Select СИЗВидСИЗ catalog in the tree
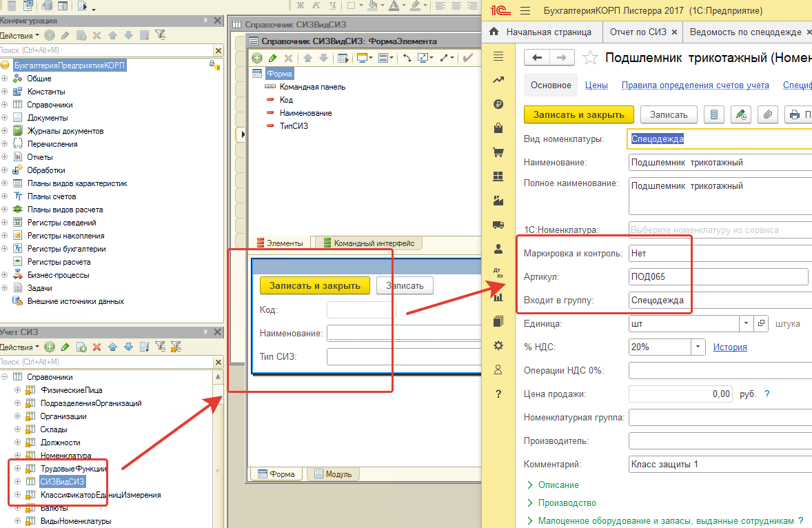Viewport: 812px width, 528px height. pyautogui.click(x=62, y=481)
